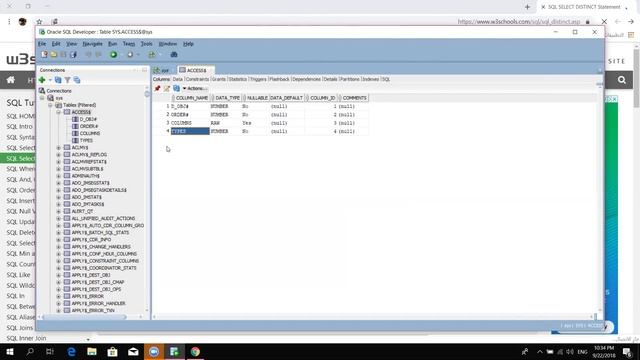Click the Open folder toolbar icon
The width and height of the screenshot is (640, 360).
tap(53, 54)
